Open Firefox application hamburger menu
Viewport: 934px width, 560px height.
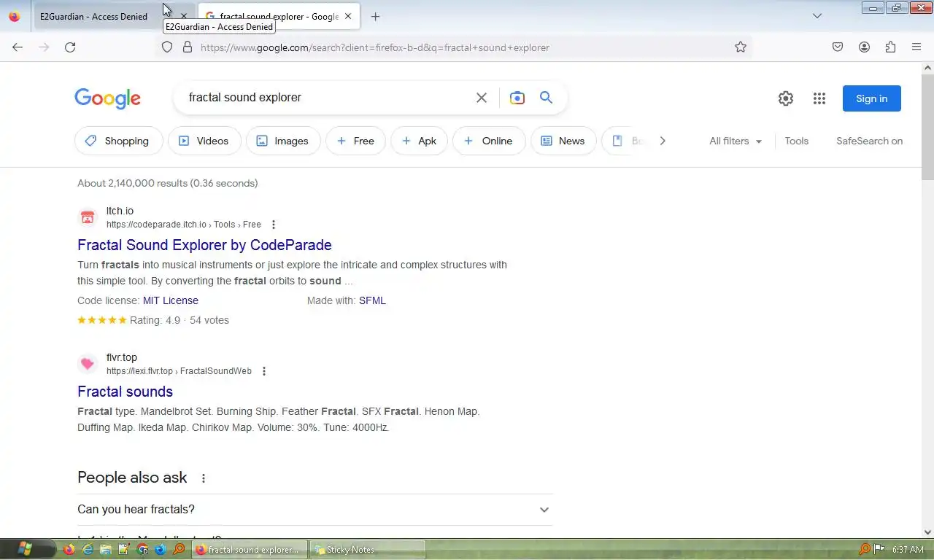[x=916, y=47]
